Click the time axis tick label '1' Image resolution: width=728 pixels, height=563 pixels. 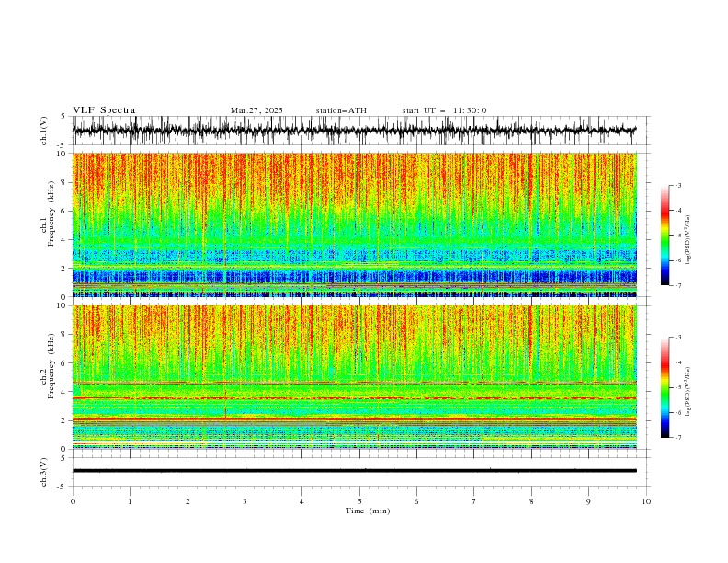[x=130, y=501]
